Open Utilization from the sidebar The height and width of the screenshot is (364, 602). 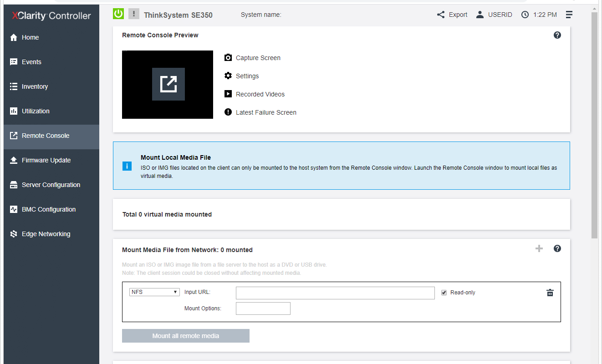[36, 111]
